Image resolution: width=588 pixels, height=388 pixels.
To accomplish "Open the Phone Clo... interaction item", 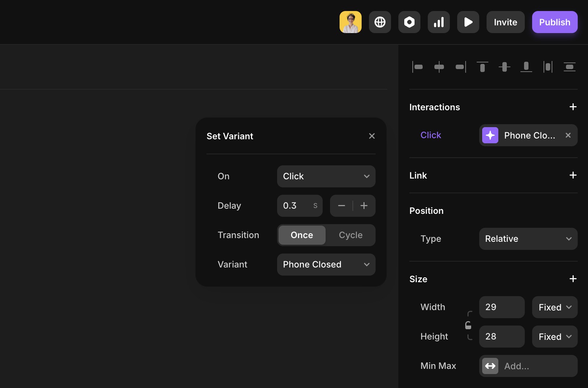I will 528,135.
